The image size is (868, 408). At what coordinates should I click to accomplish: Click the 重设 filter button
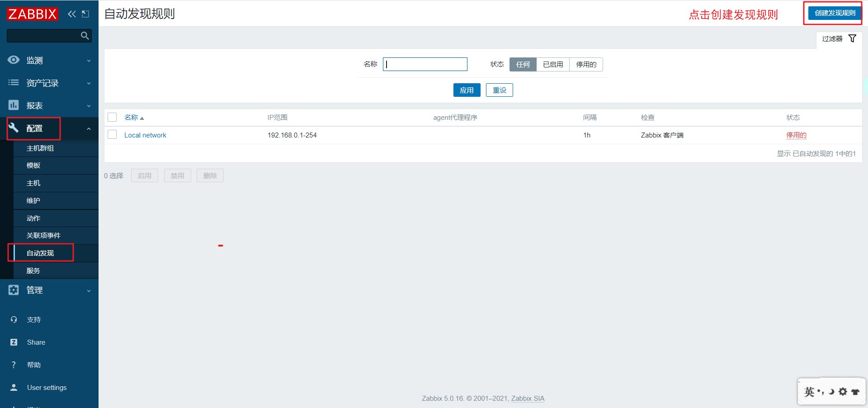tap(500, 90)
